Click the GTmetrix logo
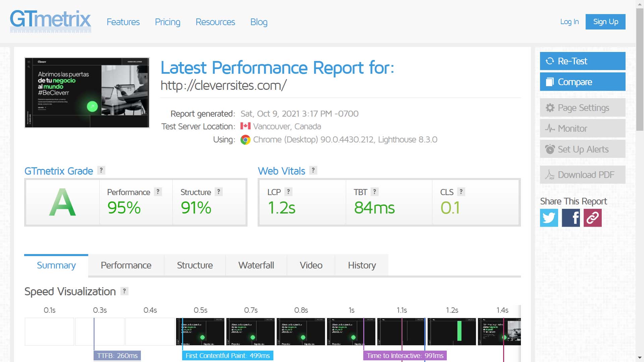644x362 pixels. tap(50, 21)
